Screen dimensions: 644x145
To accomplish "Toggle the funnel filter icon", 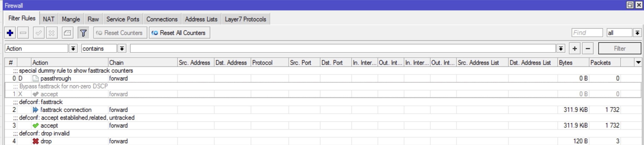I will point(83,33).
